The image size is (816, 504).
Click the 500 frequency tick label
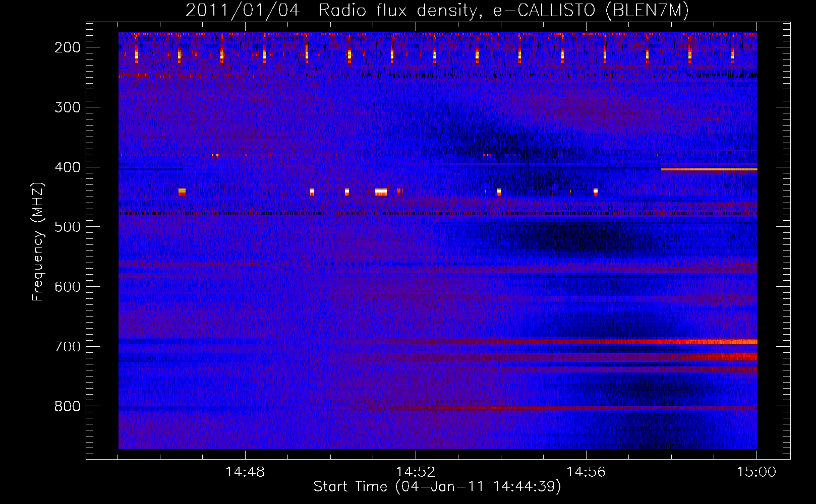pyautogui.click(x=68, y=227)
